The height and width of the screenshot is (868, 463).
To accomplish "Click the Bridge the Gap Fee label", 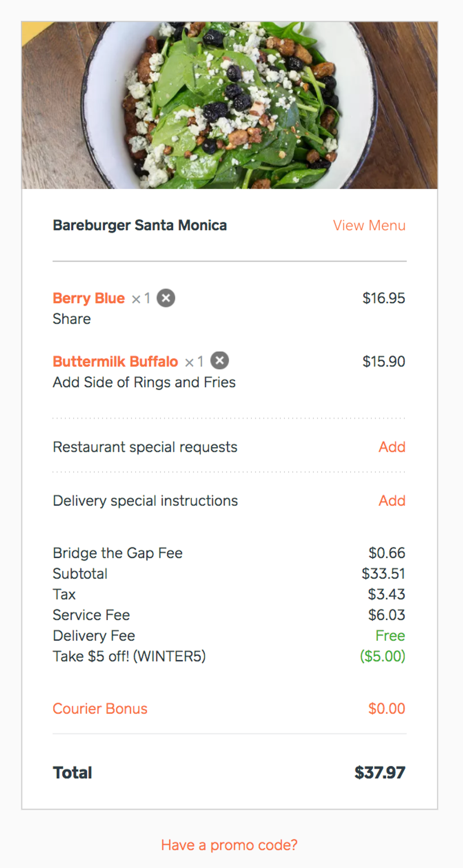I will pos(118,553).
